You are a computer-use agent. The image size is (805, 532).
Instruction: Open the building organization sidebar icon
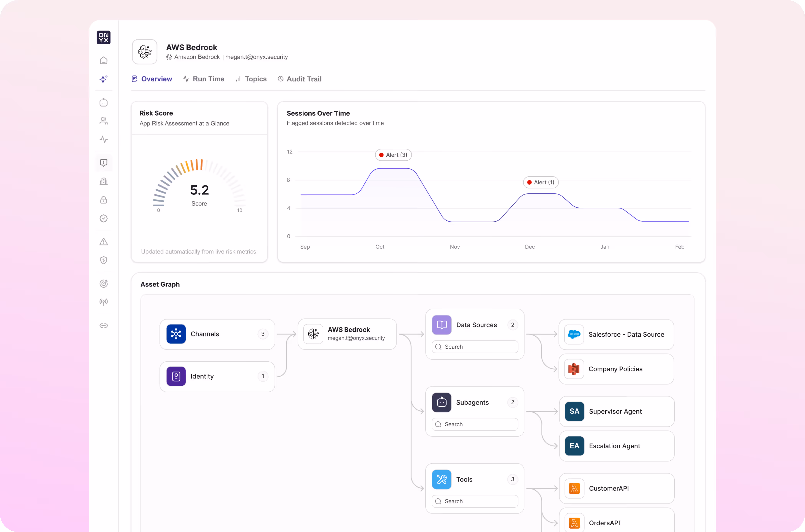pyautogui.click(x=104, y=181)
